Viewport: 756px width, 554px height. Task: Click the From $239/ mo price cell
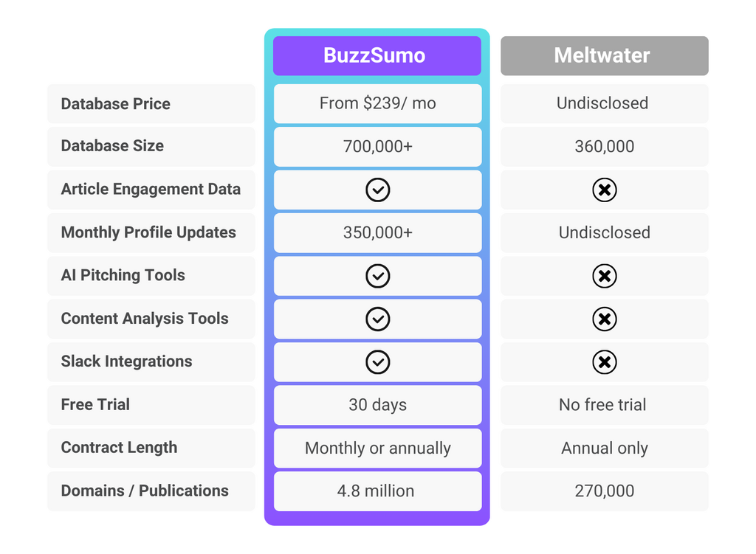pos(377,103)
